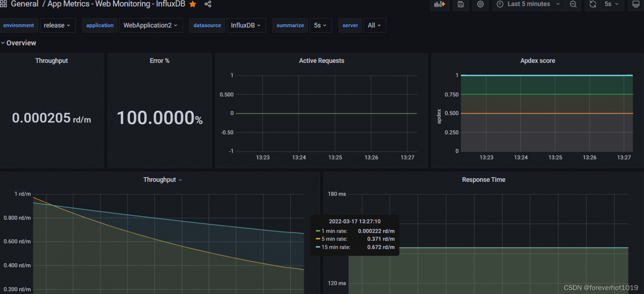Click the Response Time panel title
Image resolution: width=644 pixels, height=294 pixels.
coord(483,179)
